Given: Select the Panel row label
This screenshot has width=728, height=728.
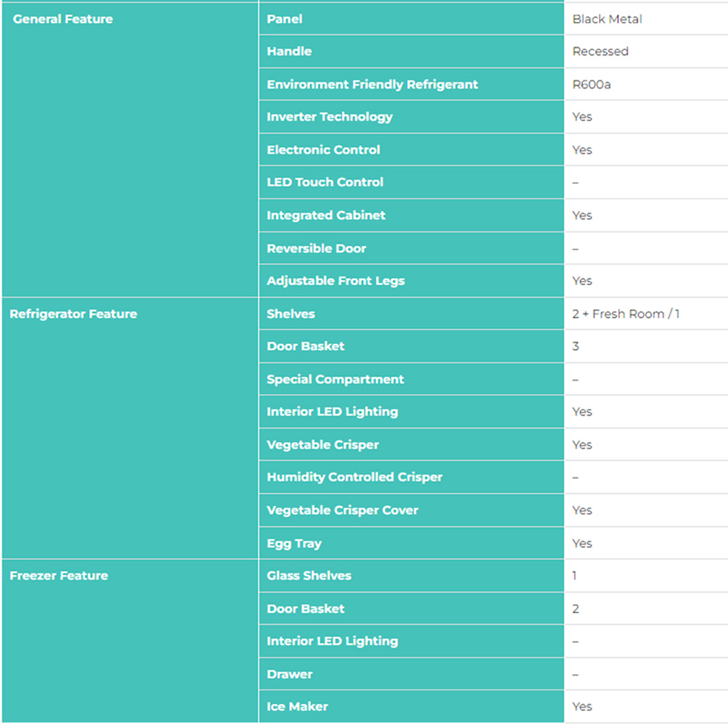Looking at the screenshot, I should (x=284, y=19).
